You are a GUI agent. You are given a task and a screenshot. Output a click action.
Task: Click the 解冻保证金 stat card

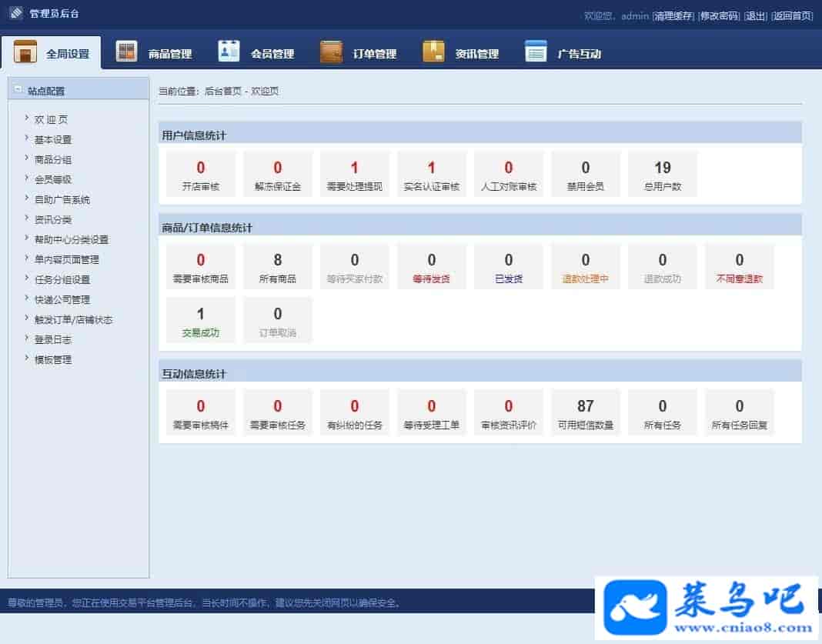pos(278,175)
